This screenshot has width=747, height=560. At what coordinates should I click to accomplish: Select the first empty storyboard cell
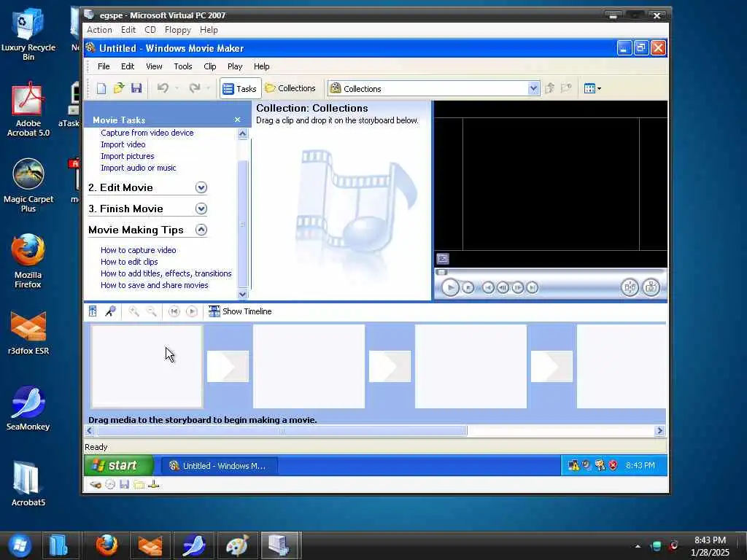coord(147,366)
